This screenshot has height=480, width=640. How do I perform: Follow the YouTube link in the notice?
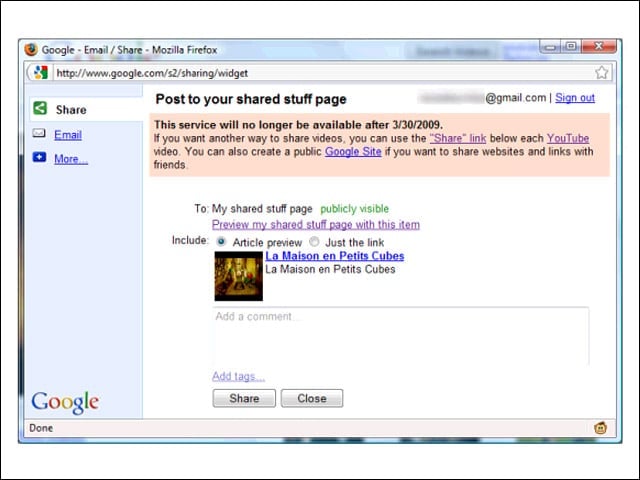tap(568, 138)
